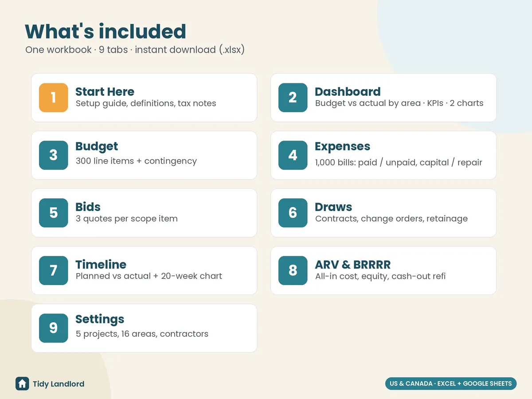Screen dimensions: 532x399
Task: Click "5 projects, 16 areas, contractors" text
Action: pos(142,334)
